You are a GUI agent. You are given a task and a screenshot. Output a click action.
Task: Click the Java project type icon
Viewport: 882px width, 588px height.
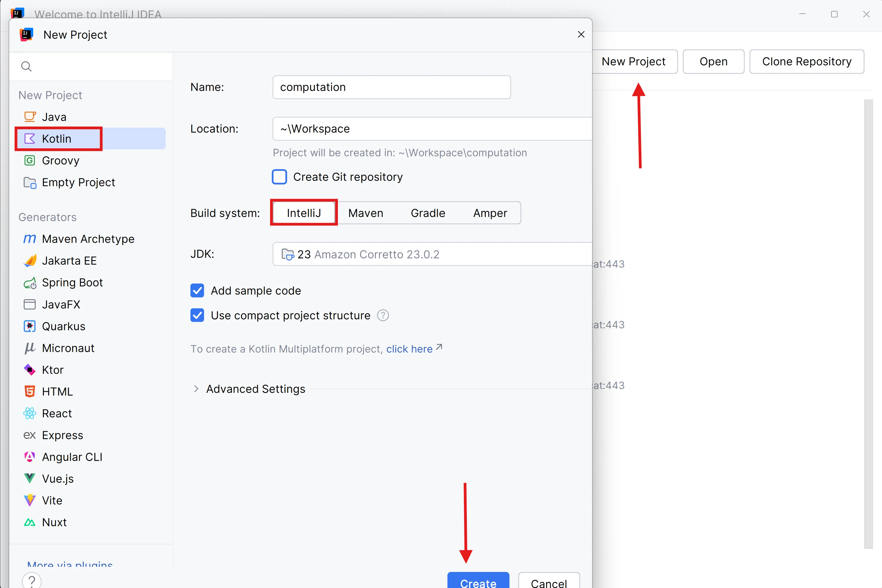(30, 117)
